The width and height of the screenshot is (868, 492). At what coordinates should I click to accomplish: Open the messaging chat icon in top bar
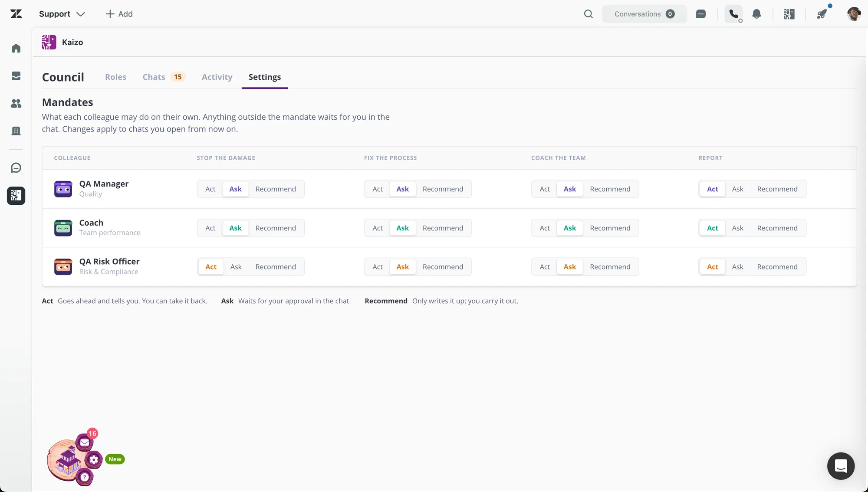701,14
